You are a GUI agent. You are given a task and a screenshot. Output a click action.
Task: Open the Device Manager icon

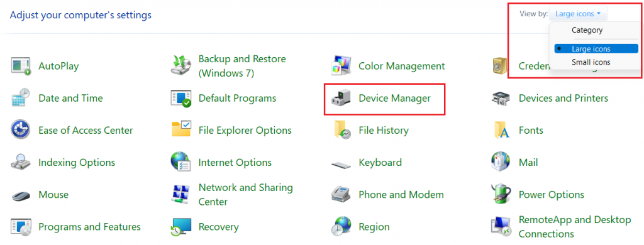(341, 99)
